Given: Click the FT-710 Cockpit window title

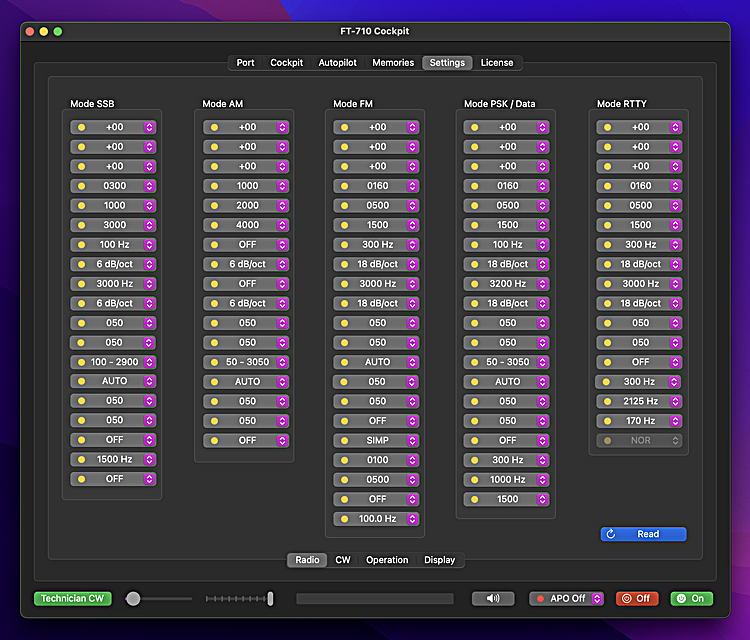Looking at the screenshot, I should pos(375,31).
